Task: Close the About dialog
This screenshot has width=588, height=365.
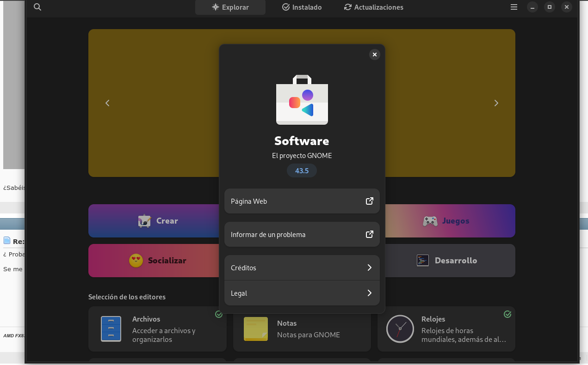Action: pos(375,55)
